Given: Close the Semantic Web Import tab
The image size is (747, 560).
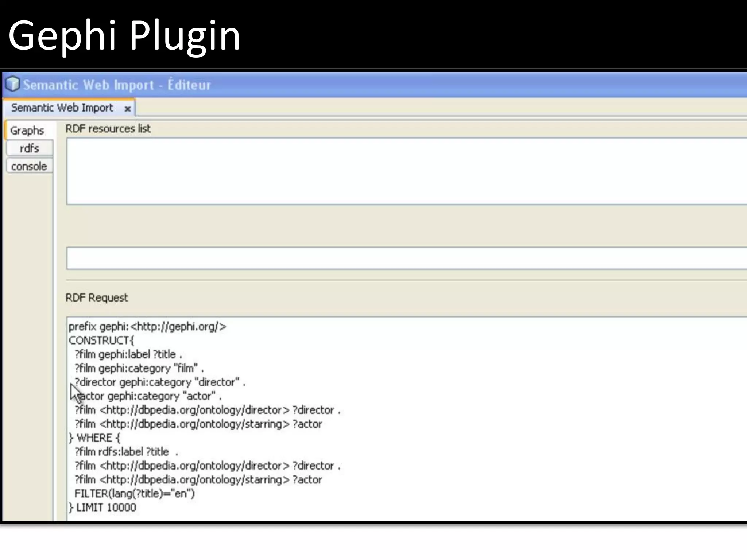Looking at the screenshot, I should click(128, 109).
